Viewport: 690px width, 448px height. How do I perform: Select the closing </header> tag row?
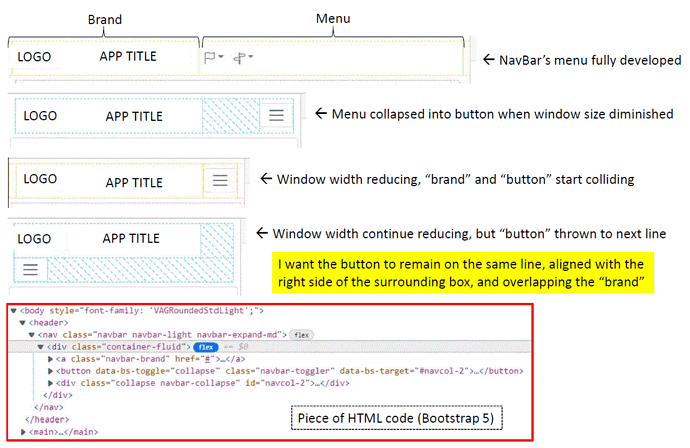(47, 419)
